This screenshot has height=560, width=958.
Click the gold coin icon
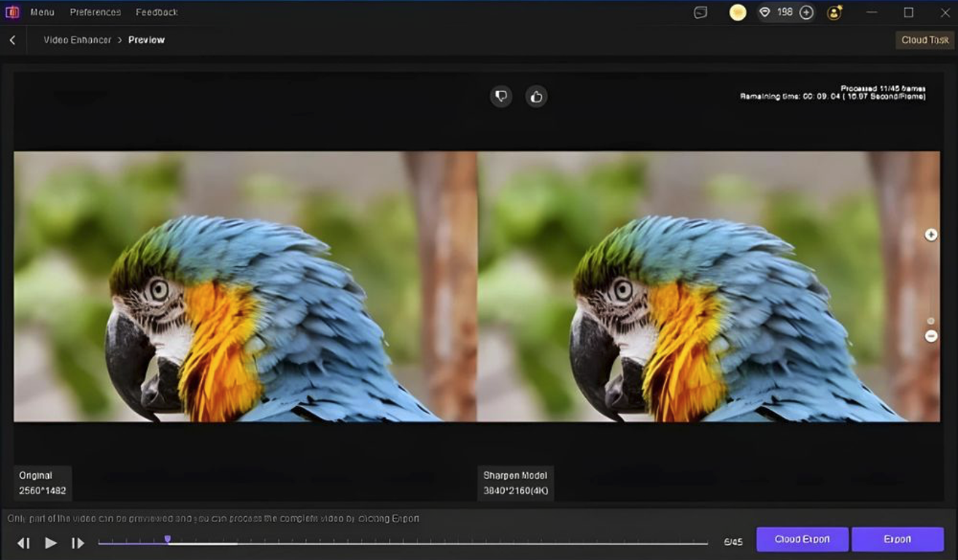pyautogui.click(x=738, y=12)
